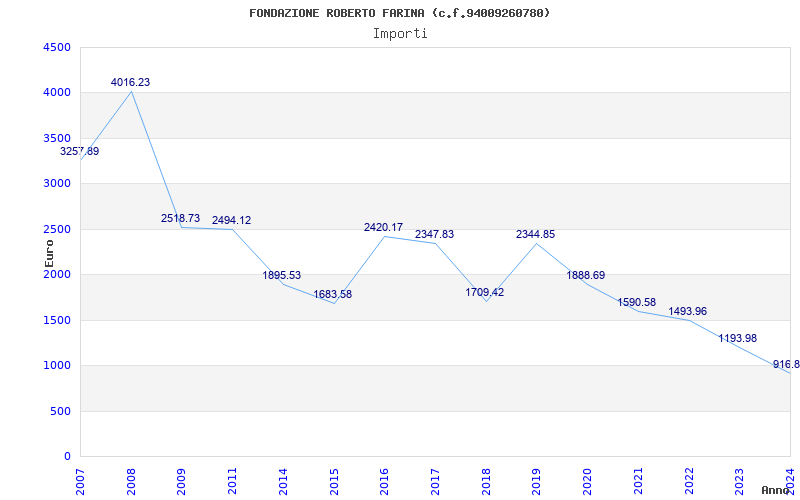Select the 2011 x-axis year label

coord(233,482)
